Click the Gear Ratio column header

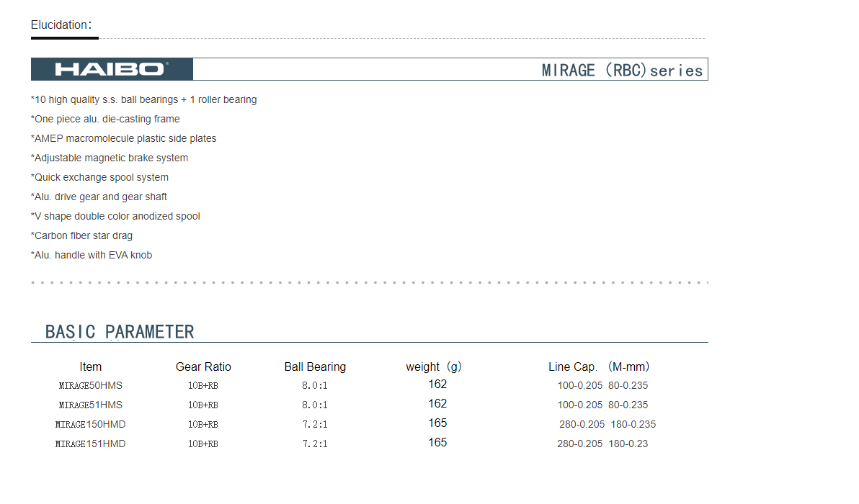point(203,366)
